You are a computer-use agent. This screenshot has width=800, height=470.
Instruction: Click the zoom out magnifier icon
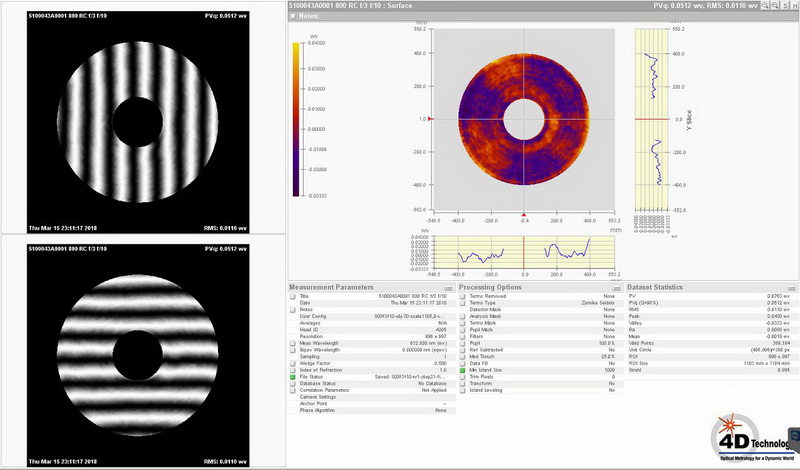pos(774,6)
